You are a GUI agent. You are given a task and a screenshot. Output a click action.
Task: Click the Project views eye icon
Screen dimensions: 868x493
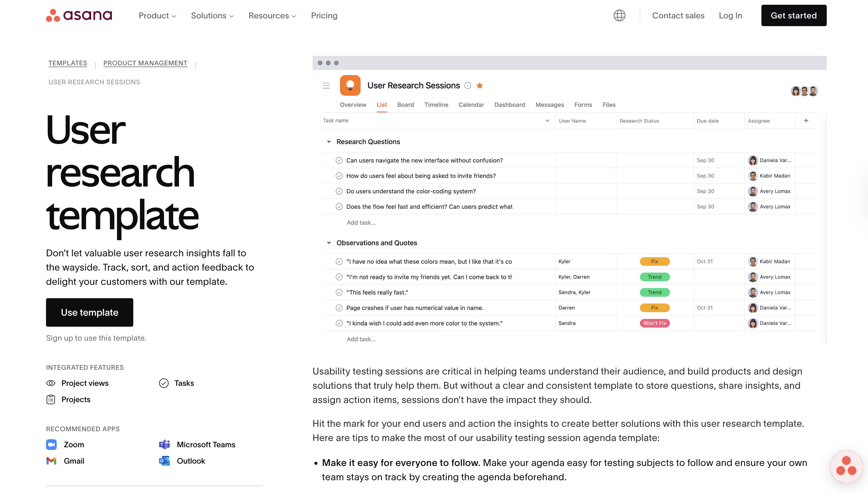pyautogui.click(x=51, y=383)
